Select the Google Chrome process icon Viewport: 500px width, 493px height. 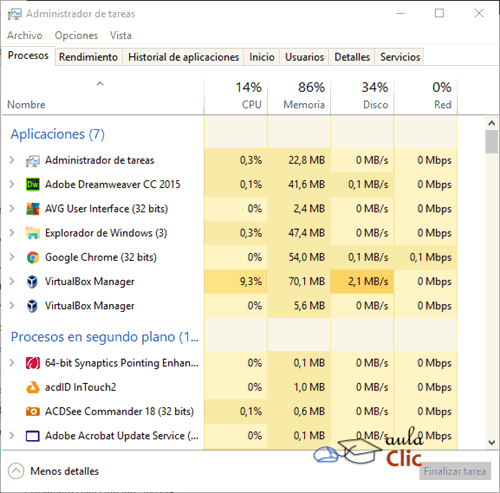33,257
